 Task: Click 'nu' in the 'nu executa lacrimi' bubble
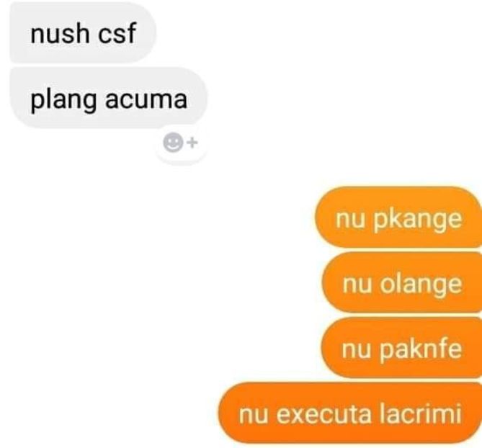[x=253, y=416]
